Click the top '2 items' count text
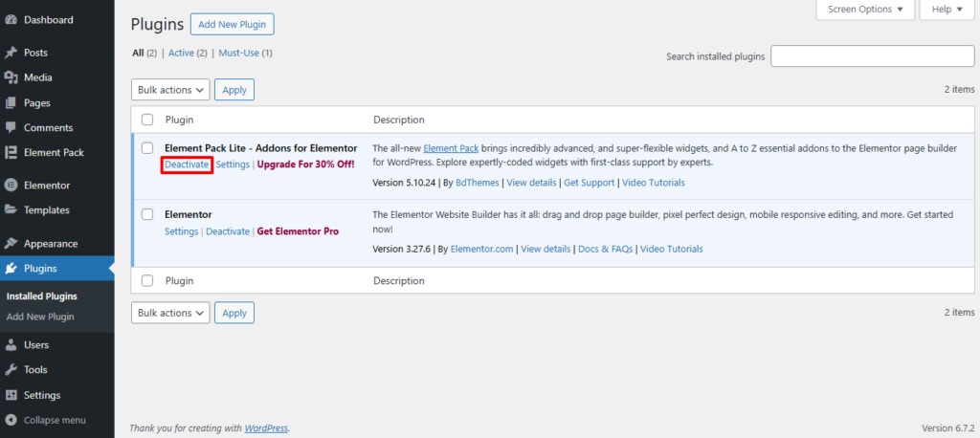980x438 pixels. tap(959, 90)
